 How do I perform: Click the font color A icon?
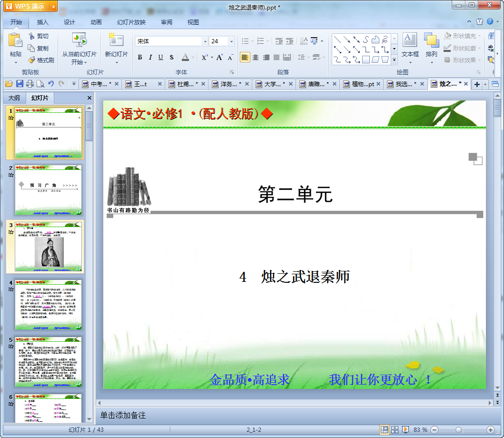tap(185, 57)
